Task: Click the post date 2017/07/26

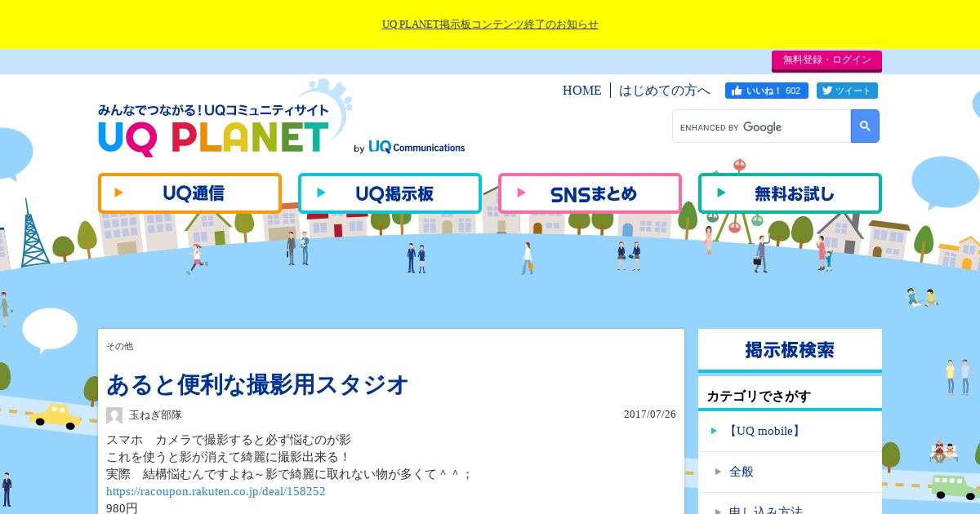Action: (x=650, y=414)
